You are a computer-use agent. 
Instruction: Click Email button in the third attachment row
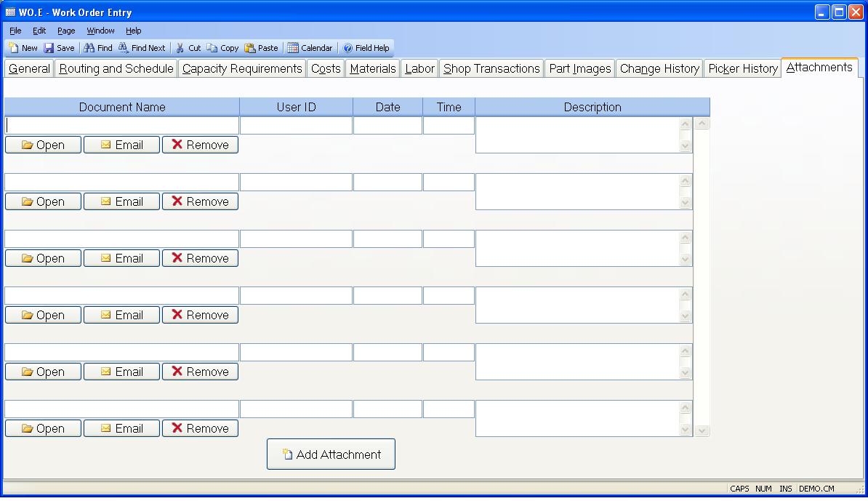[121, 258]
